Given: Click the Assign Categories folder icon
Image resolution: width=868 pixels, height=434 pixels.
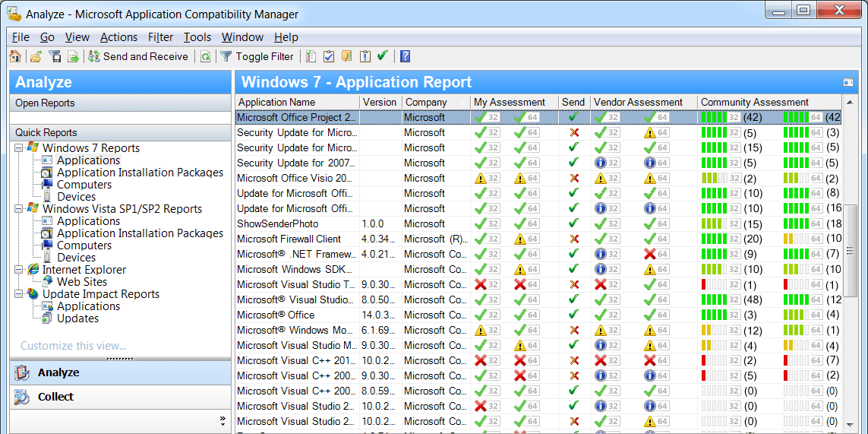Looking at the screenshot, I should click(x=347, y=56).
